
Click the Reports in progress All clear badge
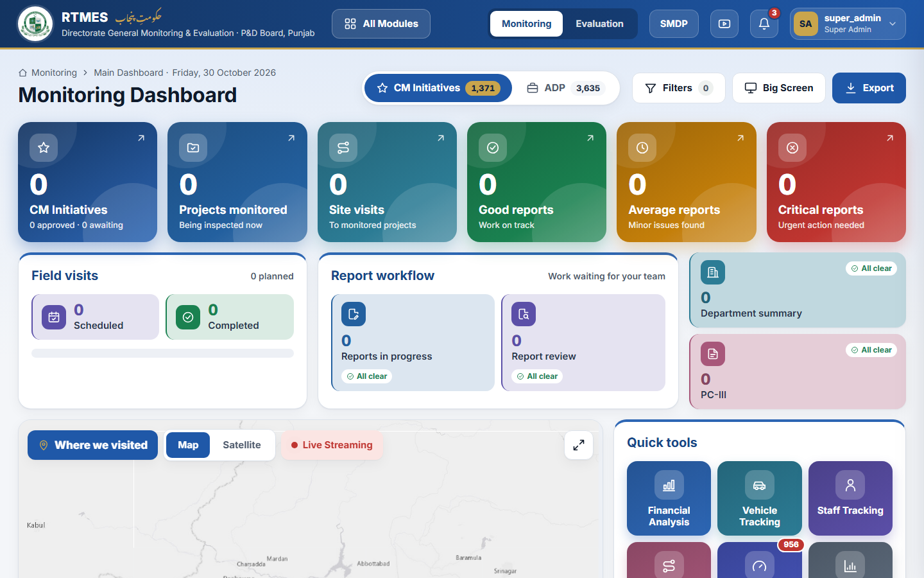pos(367,376)
